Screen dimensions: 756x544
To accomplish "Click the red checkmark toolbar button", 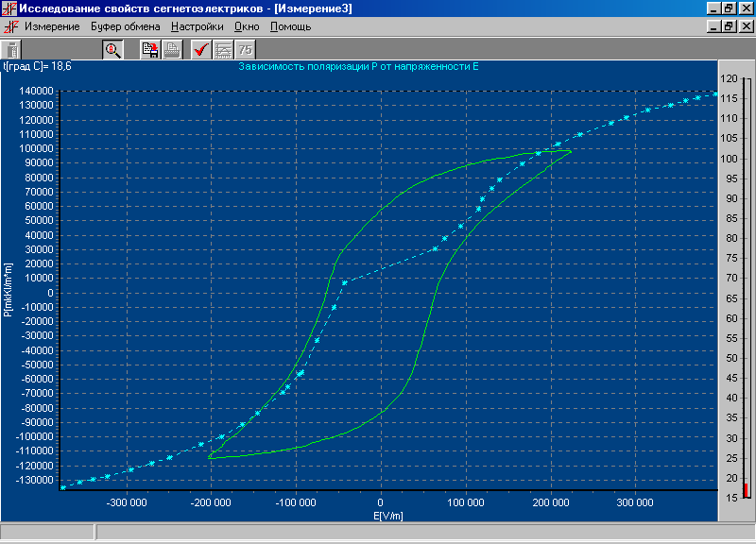I will pyautogui.click(x=201, y=50).
